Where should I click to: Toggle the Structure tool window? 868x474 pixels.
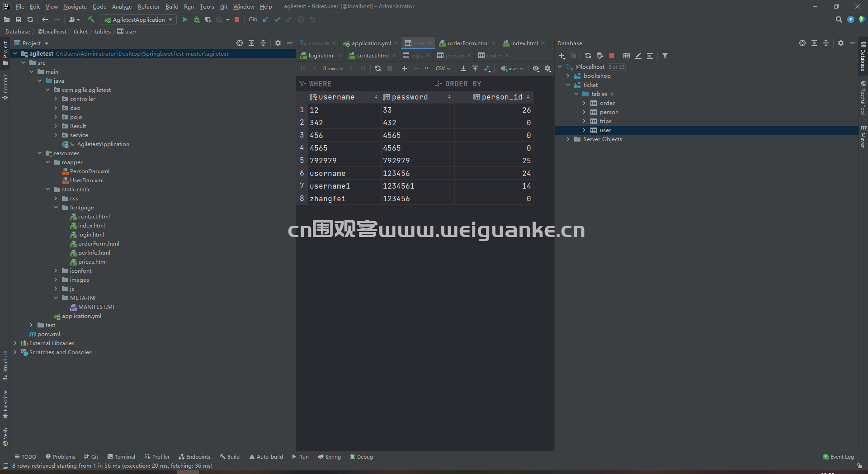pyautogui.click(x=5, y=365)
